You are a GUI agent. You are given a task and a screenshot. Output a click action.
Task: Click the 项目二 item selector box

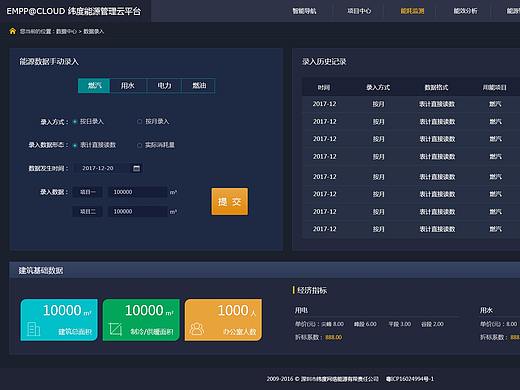point(87,212)
